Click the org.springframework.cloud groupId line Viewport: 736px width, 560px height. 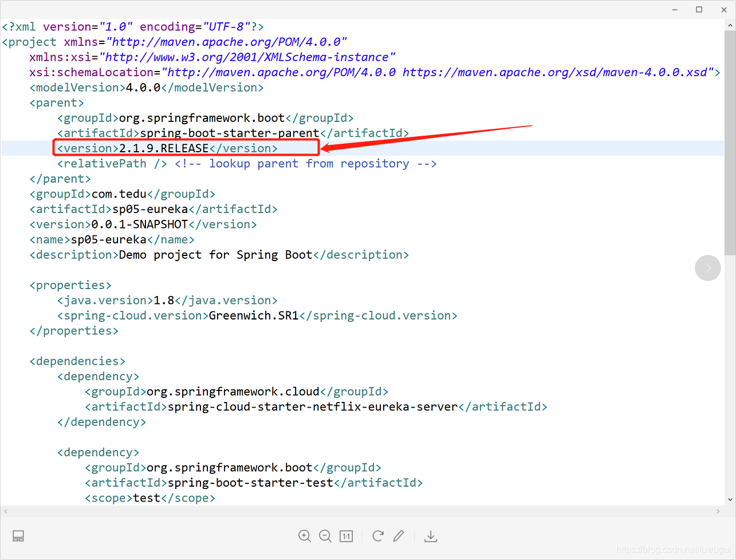237,392
